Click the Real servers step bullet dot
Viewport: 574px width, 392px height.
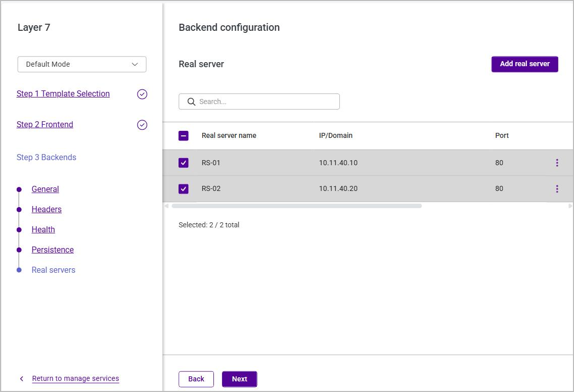point(19,270)
